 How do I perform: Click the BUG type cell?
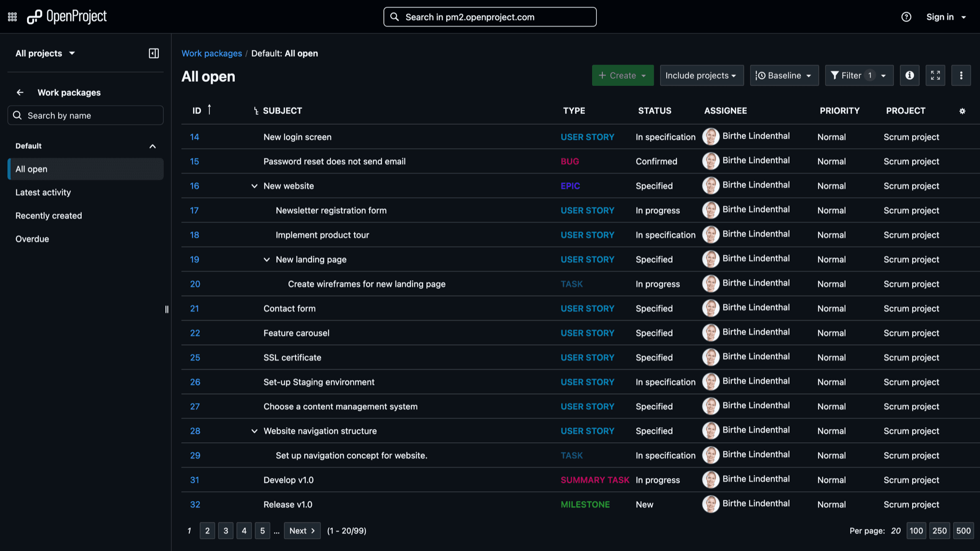click(x=570, y=161)
